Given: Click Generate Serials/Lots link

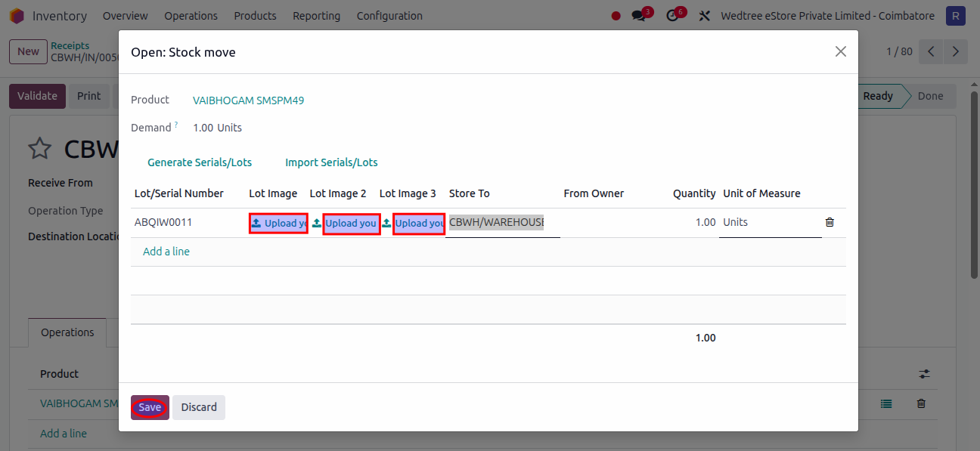Looking at the screenshot, I should [x=200, y=162].
